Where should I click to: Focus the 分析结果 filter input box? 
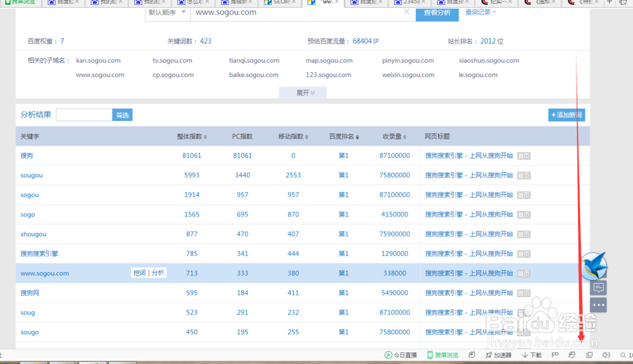84,115
